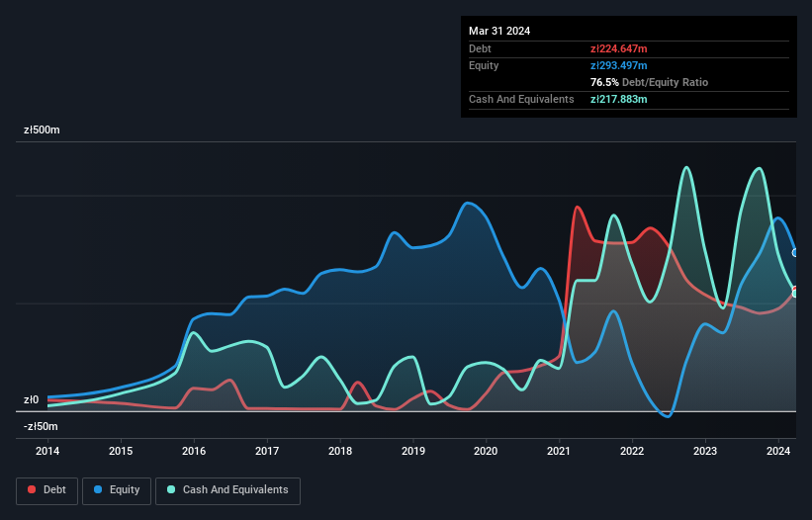Click the 2019 axis label
This screenshot has width=812, height=520.
[413, 451]
